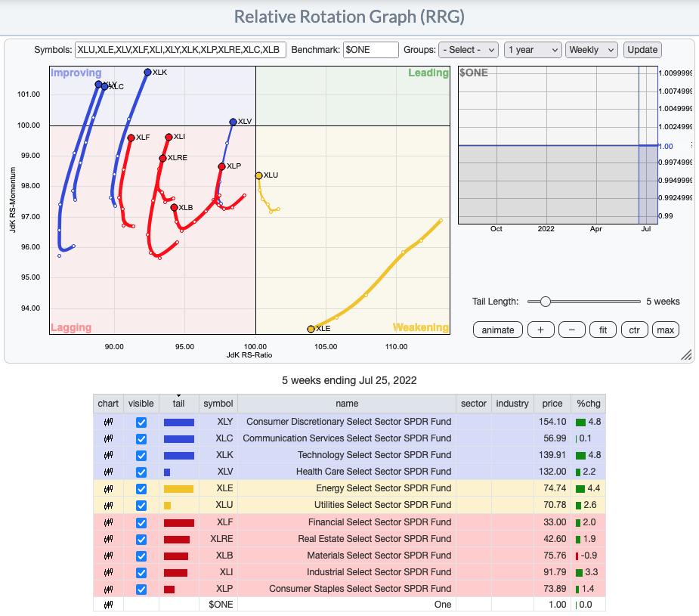Click the XLP point on graph
The image size is (699, 616).
pyautogui.click(x=221, y=166)
